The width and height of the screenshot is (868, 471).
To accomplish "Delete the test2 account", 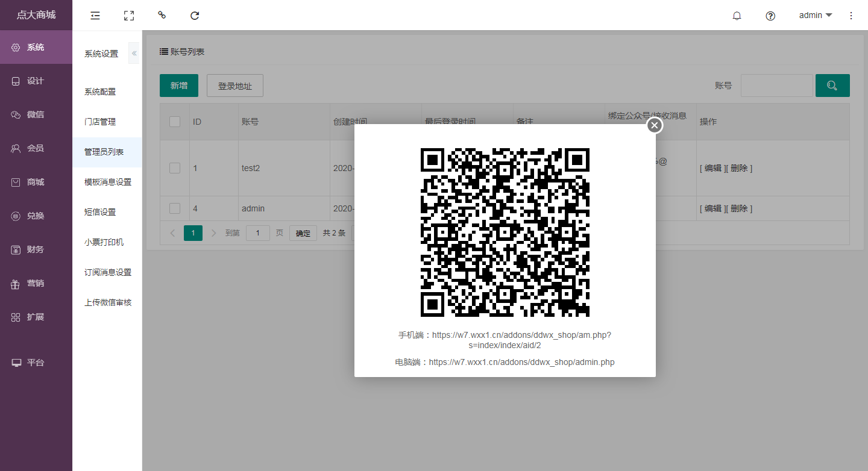I will [739, 168].
